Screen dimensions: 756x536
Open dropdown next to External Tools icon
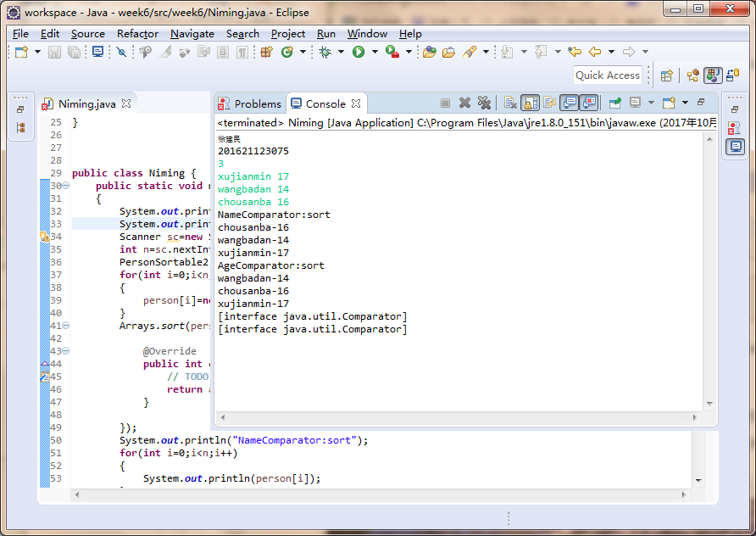tap(409, 52)
